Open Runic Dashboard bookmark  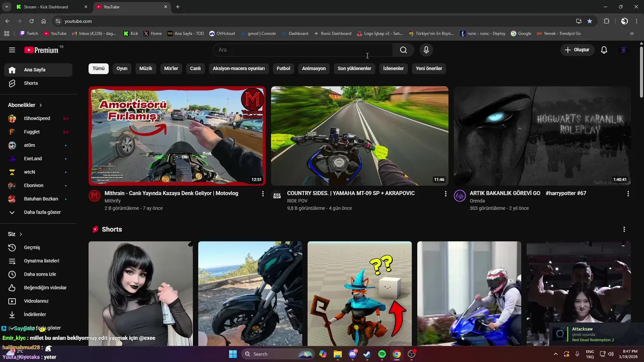coord(333,34)
